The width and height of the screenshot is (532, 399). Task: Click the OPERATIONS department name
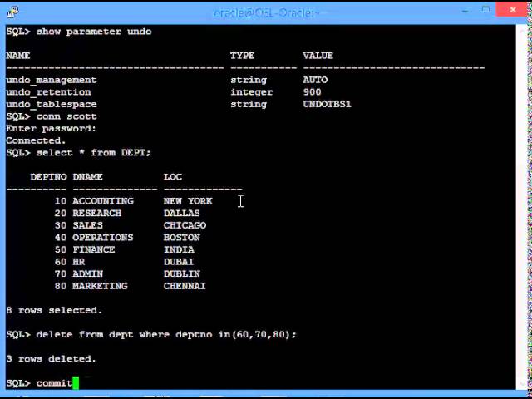click(x=103, y=238)
